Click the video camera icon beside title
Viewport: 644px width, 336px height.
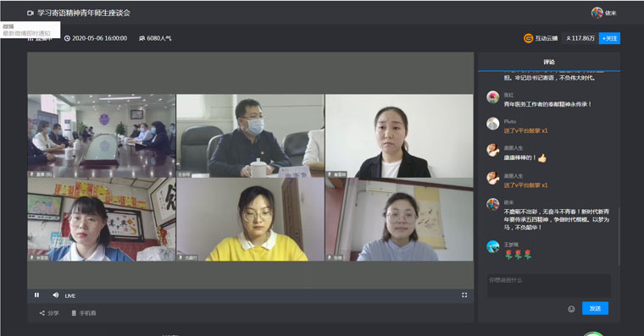point(31,14)
